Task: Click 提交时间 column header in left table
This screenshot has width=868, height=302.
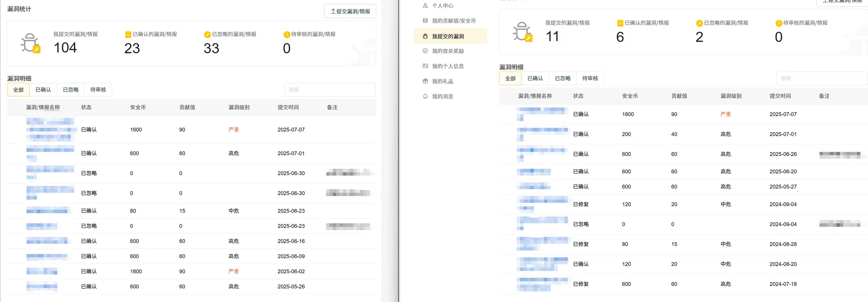Action: [x=288, y=107]
